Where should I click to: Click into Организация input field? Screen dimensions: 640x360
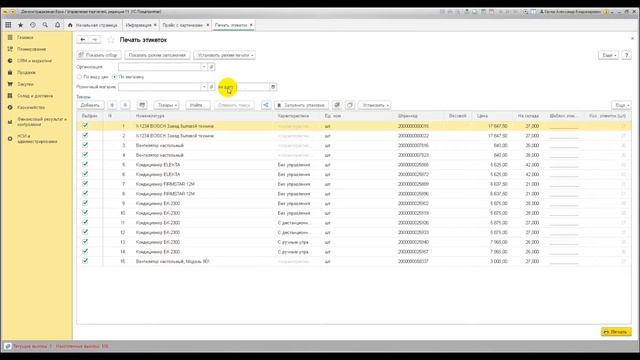coord(160,67)
